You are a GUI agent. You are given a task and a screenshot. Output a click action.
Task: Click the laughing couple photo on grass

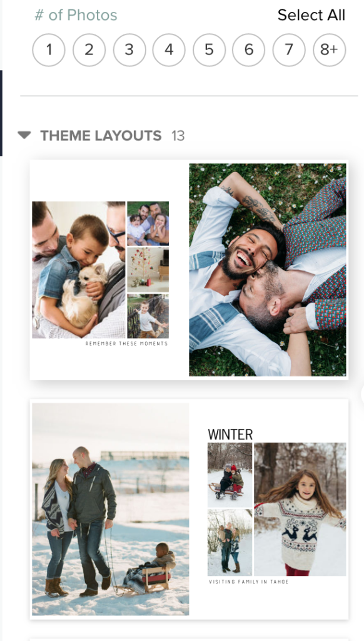coord(268,270)
